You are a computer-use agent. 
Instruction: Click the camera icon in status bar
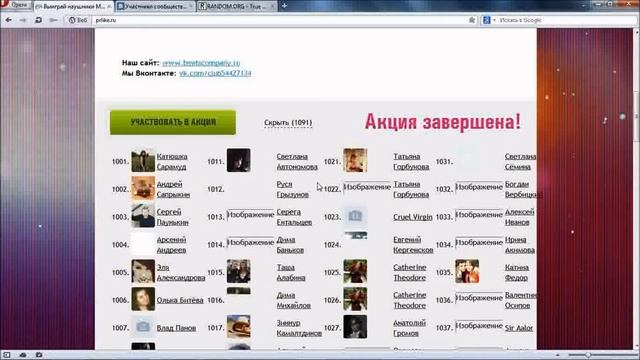click(x=39, y=355)
